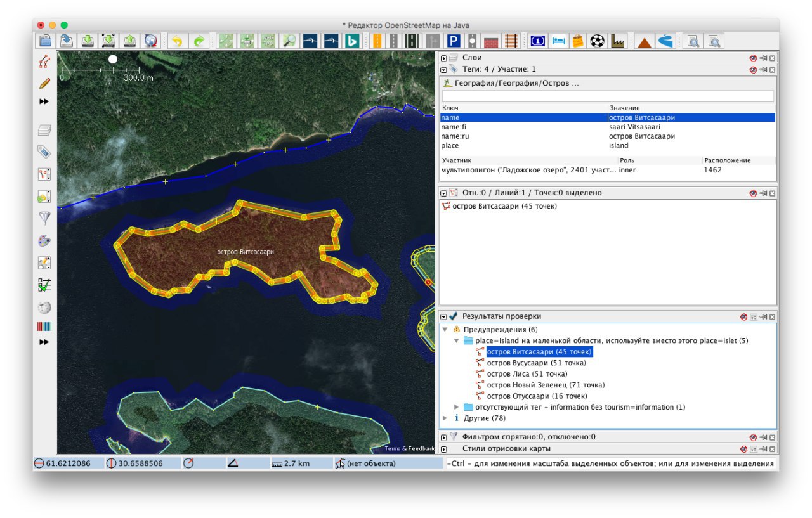Screen dimensions: 812x518
Task: Activate the pencil draw tool
Action: (44, 83)
